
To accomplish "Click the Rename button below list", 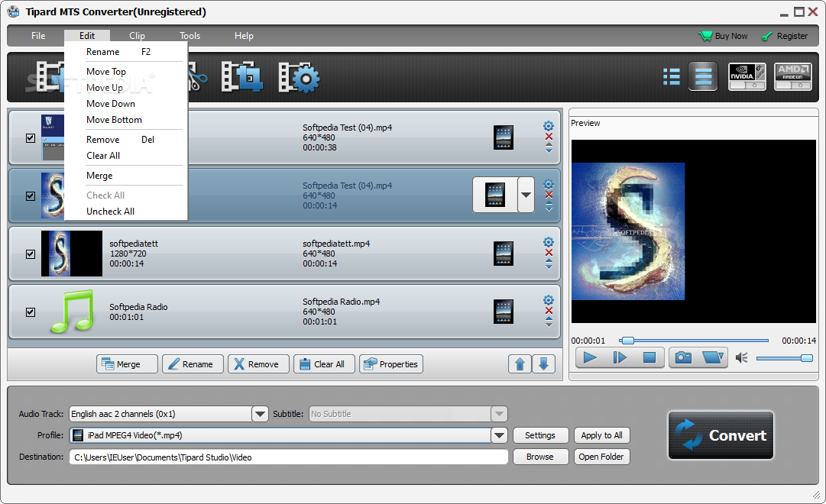I will pos(193,364).
